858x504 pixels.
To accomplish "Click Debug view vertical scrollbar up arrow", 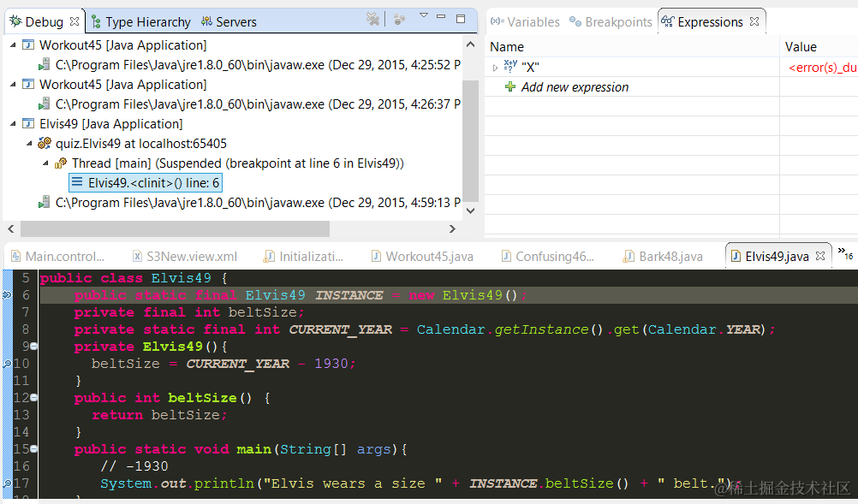I will (x=470, y=44).
